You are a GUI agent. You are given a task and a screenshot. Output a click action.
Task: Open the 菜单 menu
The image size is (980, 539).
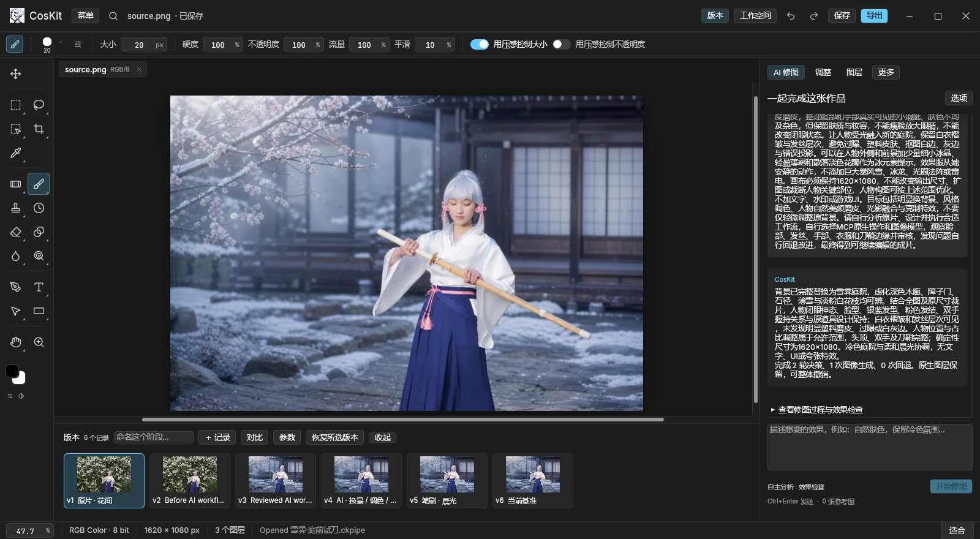click(x=86, y=16)
